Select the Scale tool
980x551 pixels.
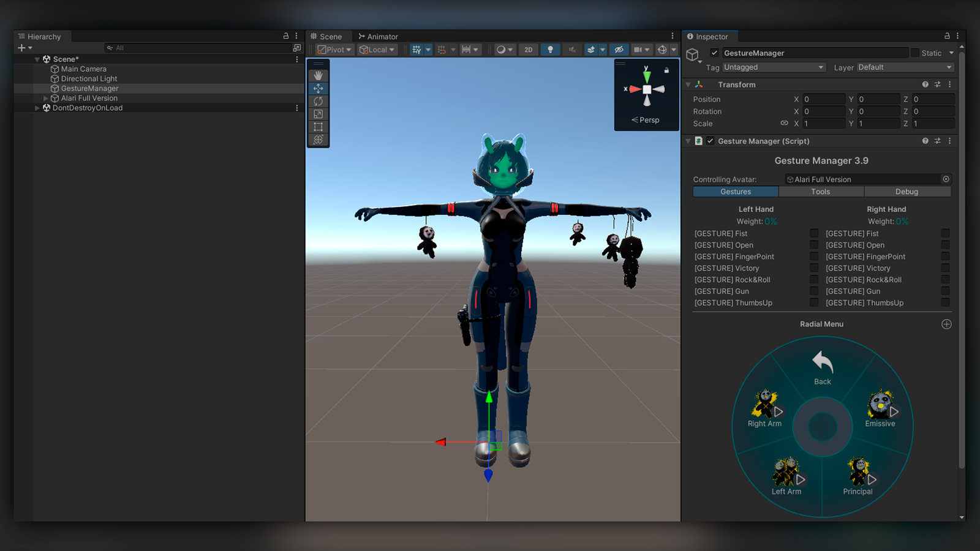[x=318, y=114]
